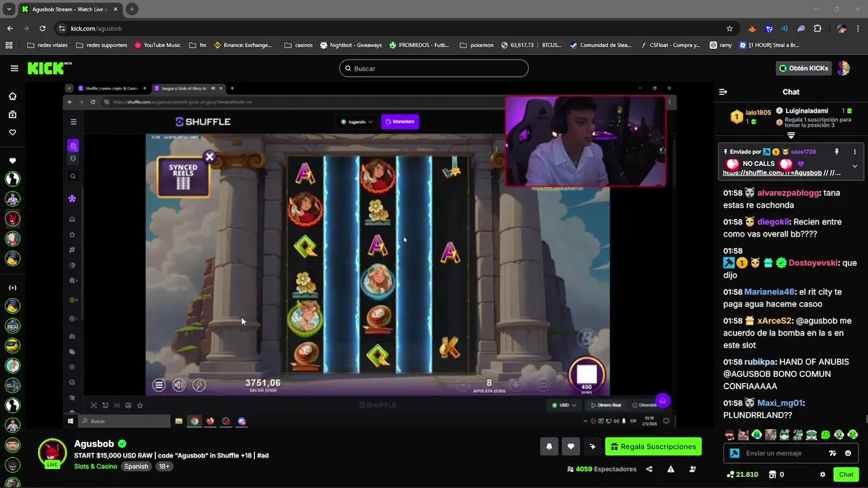
Task: Click Regala Suscripciones button
Action: point(653,447)
